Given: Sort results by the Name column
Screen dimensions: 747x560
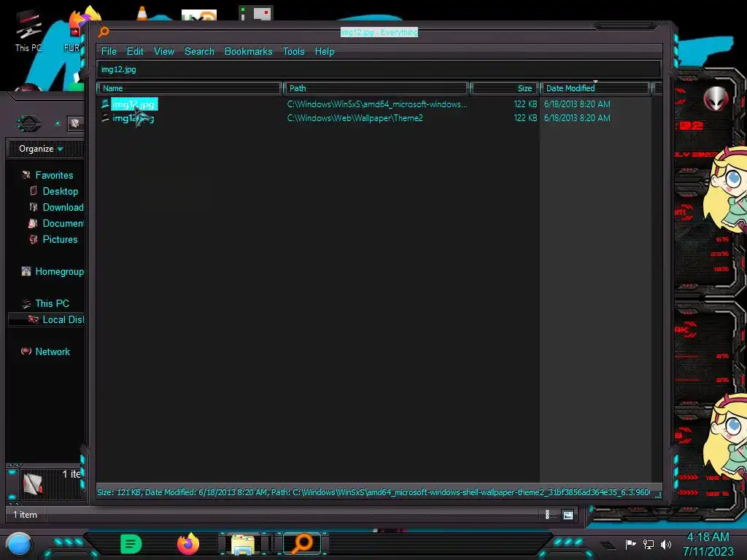Looking at the screenshot, I should click(189, 88).
